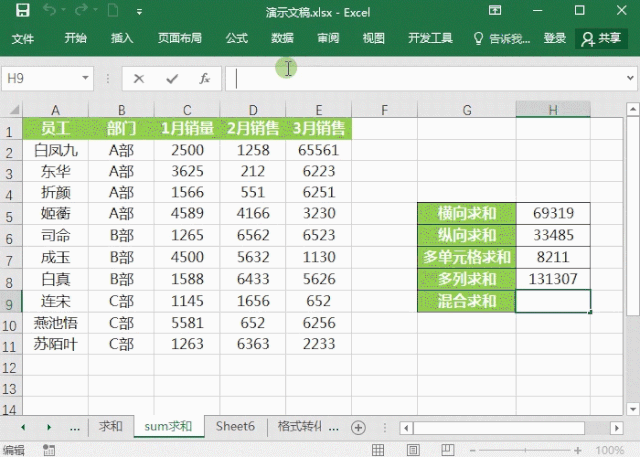Click the cell containing 苏陌叶
The width and height of the screenshot is (640, 457).
coord(56,344)
